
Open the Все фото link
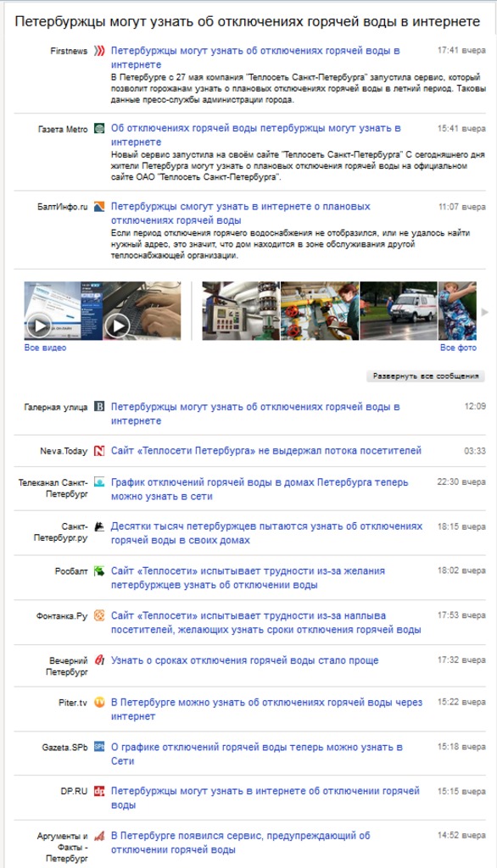click(458, 348)
